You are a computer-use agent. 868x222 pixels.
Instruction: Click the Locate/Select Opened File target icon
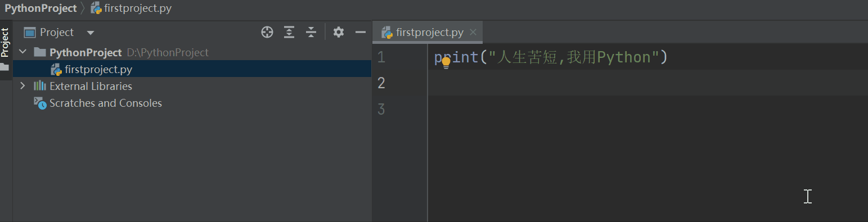pos(267,32)
